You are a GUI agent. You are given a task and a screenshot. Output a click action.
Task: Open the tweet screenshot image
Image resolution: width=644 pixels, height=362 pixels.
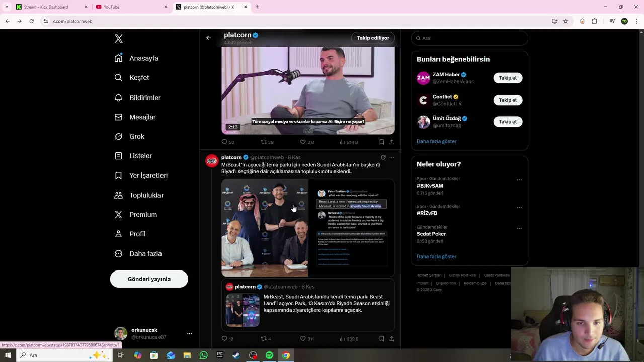pyautogui.click(x=352, y=228)
